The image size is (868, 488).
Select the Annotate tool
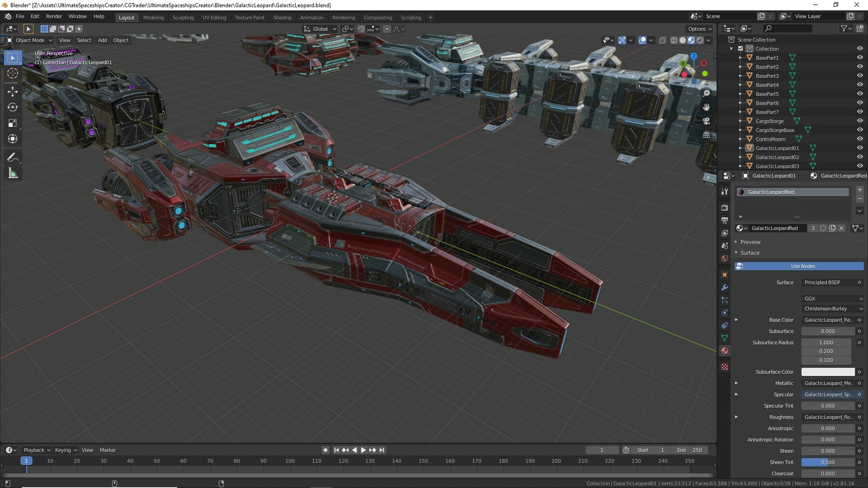pos(13,157)
